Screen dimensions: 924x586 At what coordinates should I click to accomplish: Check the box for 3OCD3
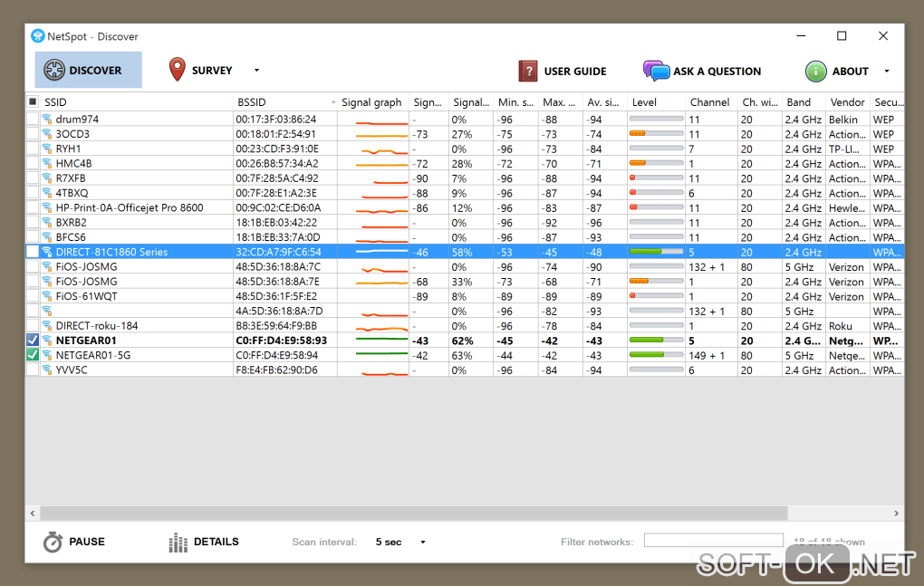[x=33, y=134]
